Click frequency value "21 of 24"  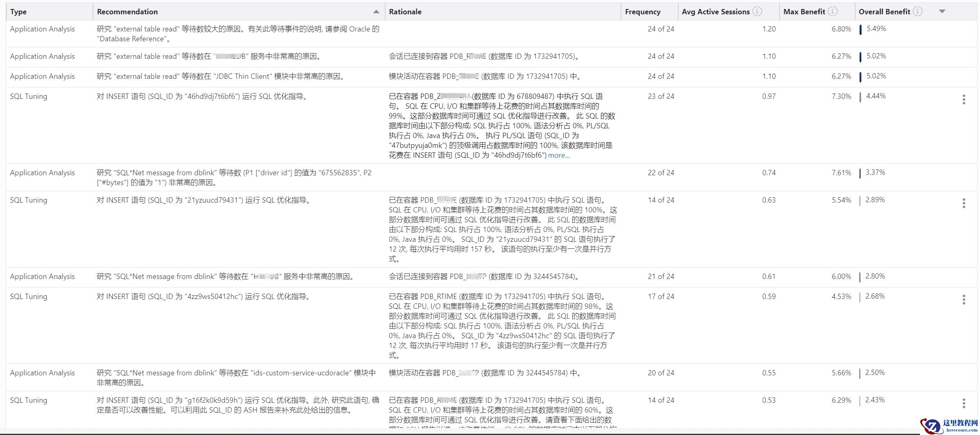click(x=661, y=277)
